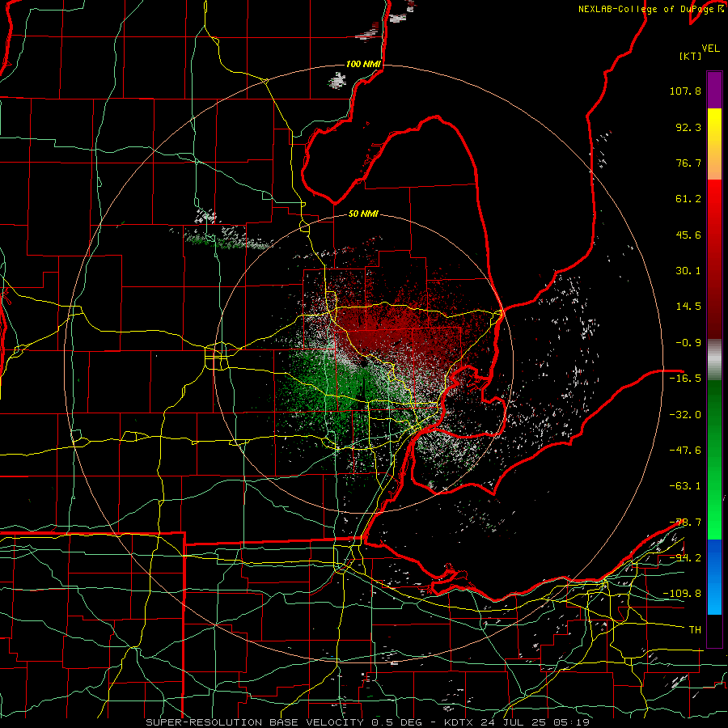Screen dimensions: 728x728
Task: Pick the purple segment of velocity color bar
Action: tap(714, 90)
